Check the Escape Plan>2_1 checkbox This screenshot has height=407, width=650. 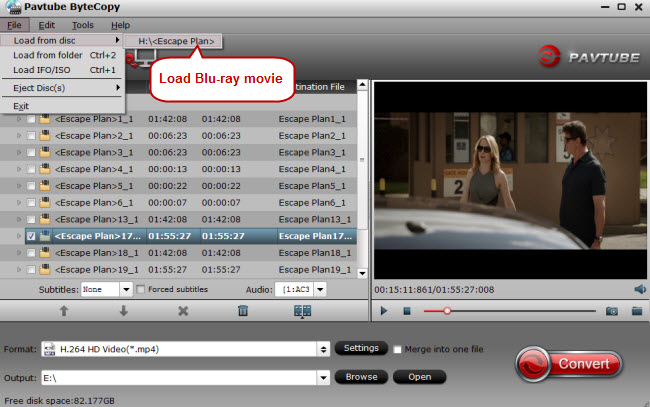coord(31,136)
